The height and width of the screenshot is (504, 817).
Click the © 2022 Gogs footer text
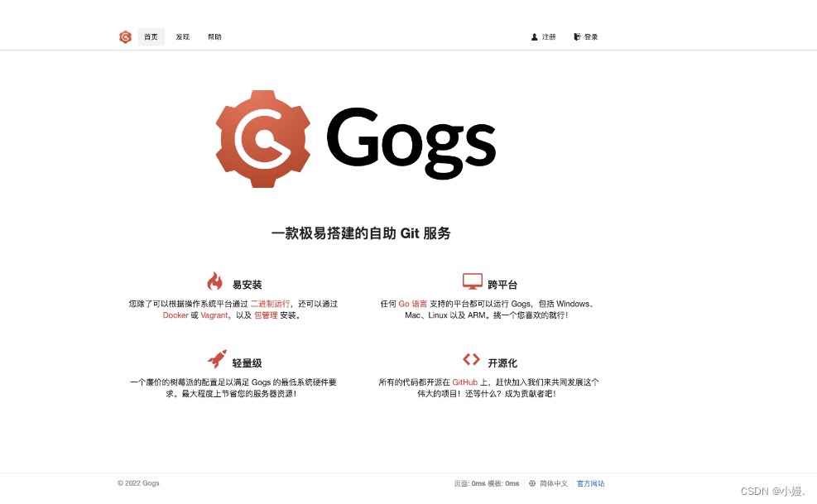tap(138, 483)
